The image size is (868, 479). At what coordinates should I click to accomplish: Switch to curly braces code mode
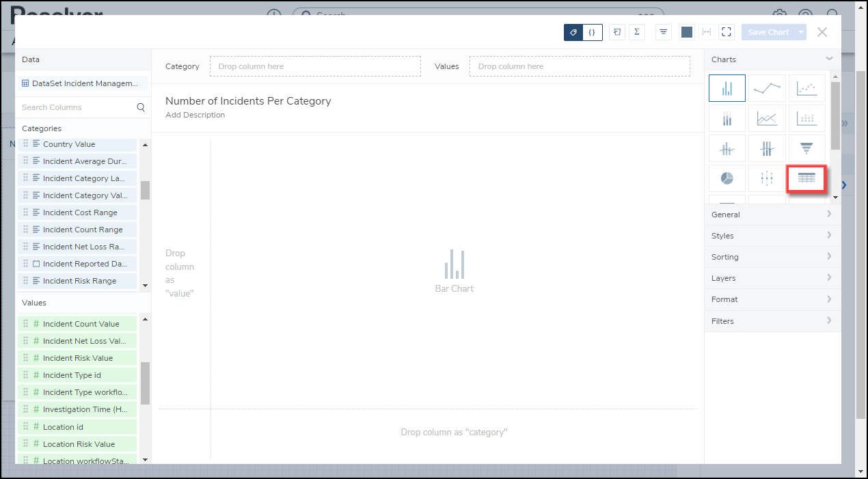[593, 32]
